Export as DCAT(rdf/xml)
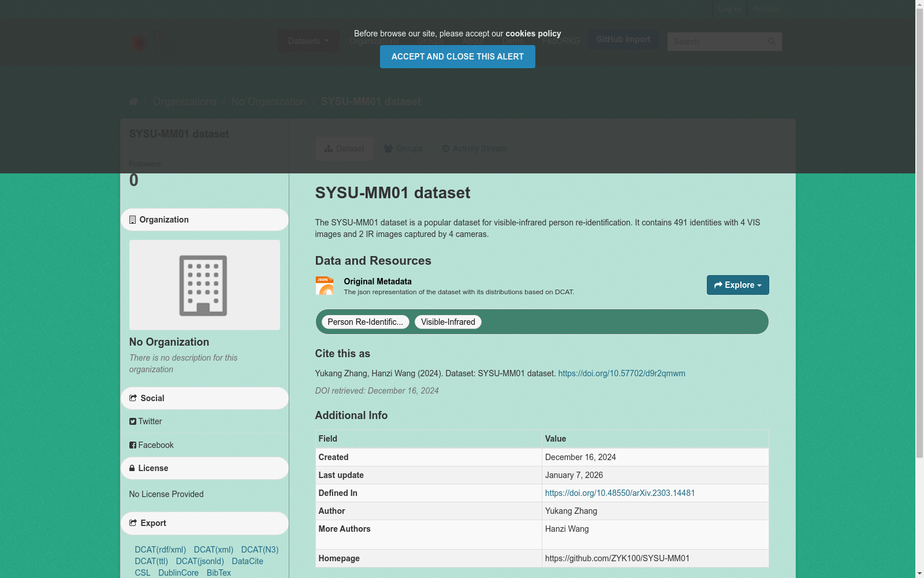The height and width of the screenshot is (578, 924). pyautogui.click(x=161, y=550)
